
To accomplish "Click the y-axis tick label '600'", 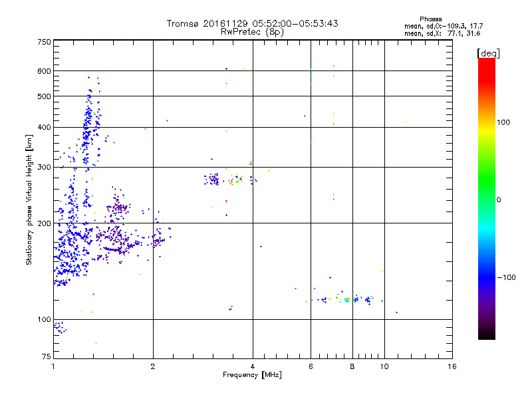I will [44, 71].
